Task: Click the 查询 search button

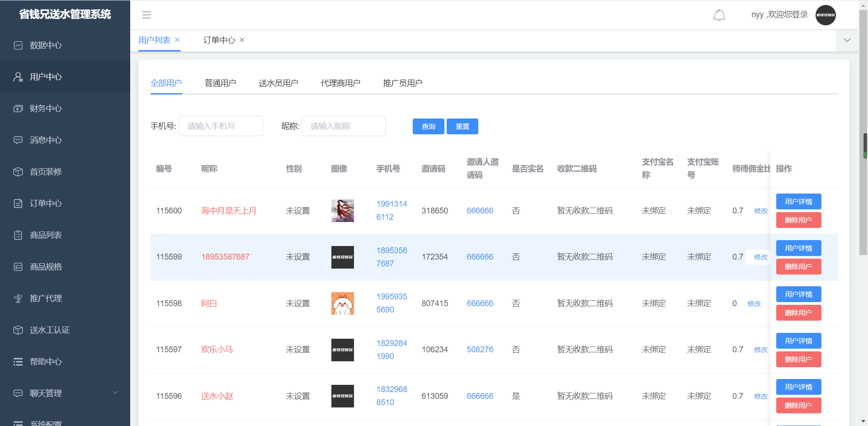Action: pyautogui.click(x=428, y=127)
